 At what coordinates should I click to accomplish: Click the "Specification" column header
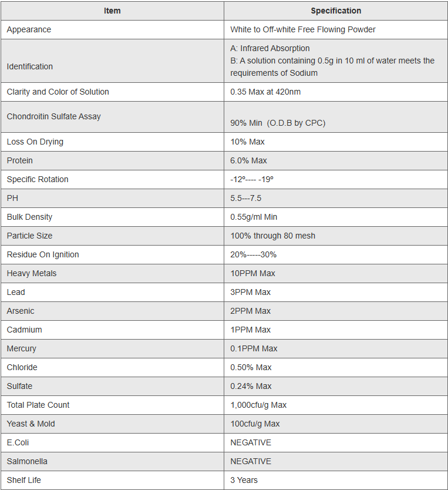click(336, 11)
